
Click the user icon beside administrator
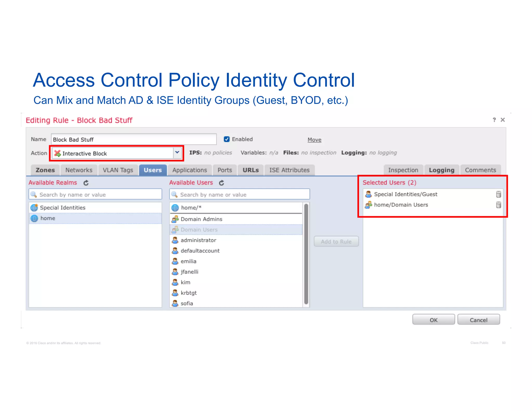(x=175, y=240)
